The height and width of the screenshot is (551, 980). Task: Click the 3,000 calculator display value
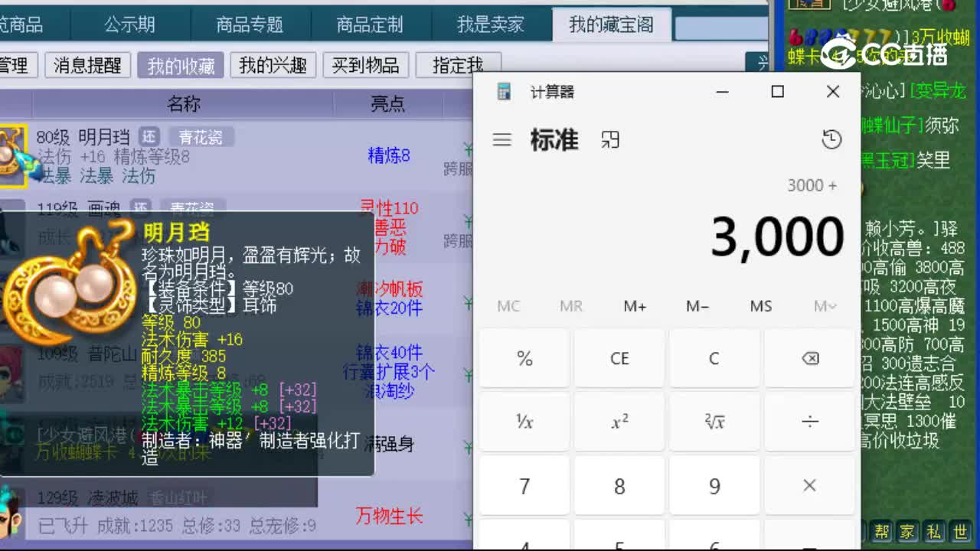coord(777,236)
